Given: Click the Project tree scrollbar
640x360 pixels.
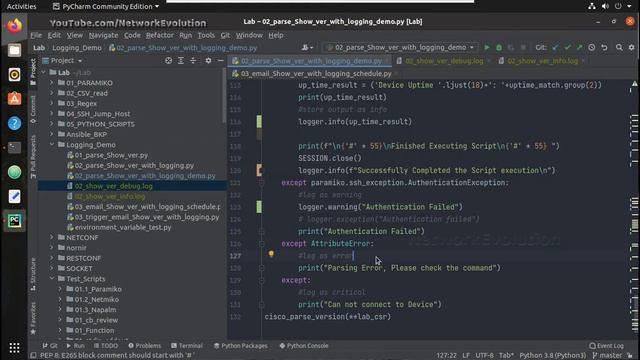Looking at the screenshot, I should [224, 96].
